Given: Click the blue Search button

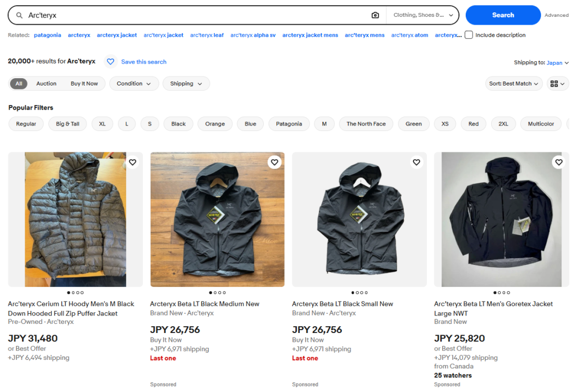Looking at the screenshot, I should (x=503, y=15).
